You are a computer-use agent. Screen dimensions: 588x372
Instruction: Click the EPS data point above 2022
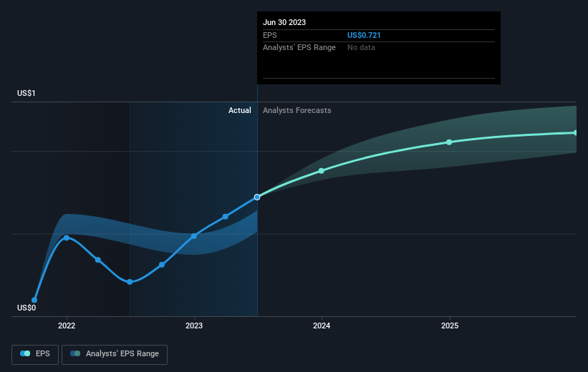point(67,238)
